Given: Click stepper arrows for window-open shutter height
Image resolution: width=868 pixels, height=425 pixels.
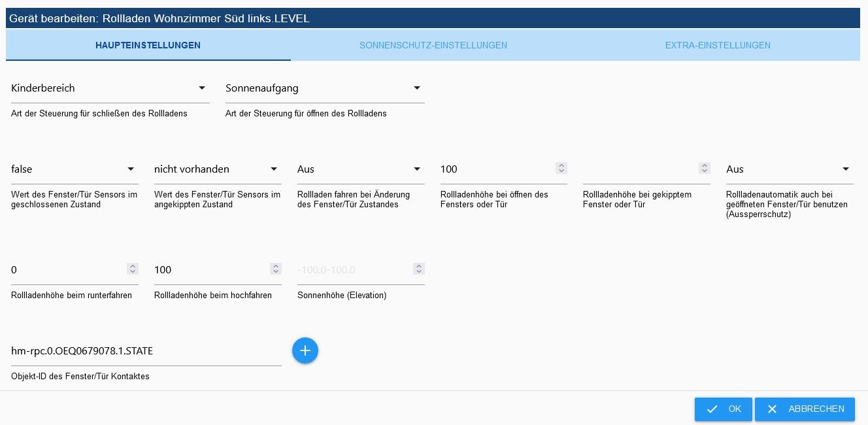Looking at the screenshot, I should tap(561, 169).
